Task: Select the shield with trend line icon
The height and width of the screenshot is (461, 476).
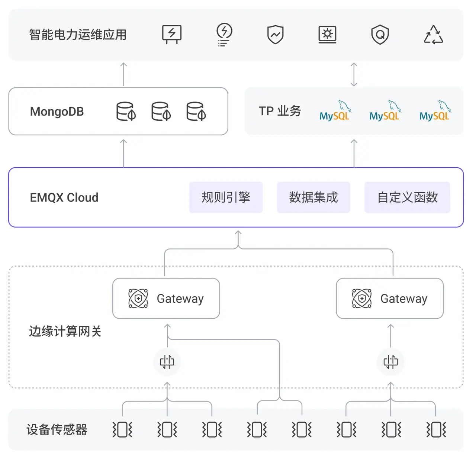Action: (276, 35)
